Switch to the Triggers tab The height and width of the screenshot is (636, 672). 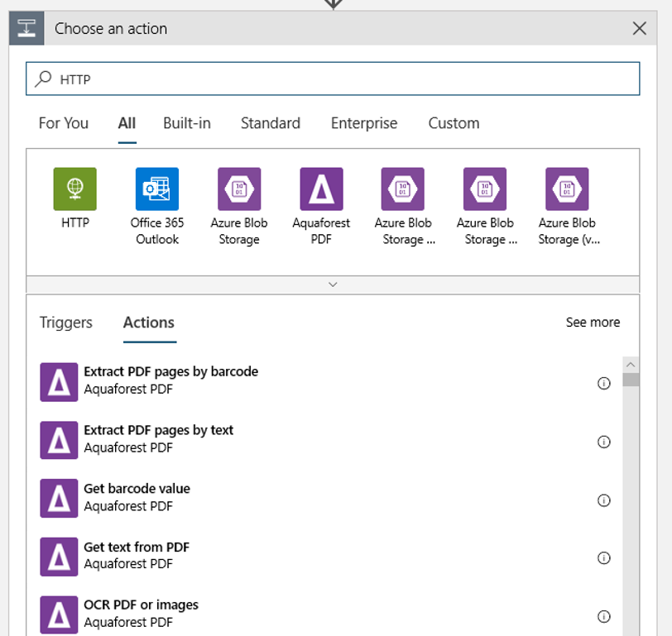pos(65,323)
